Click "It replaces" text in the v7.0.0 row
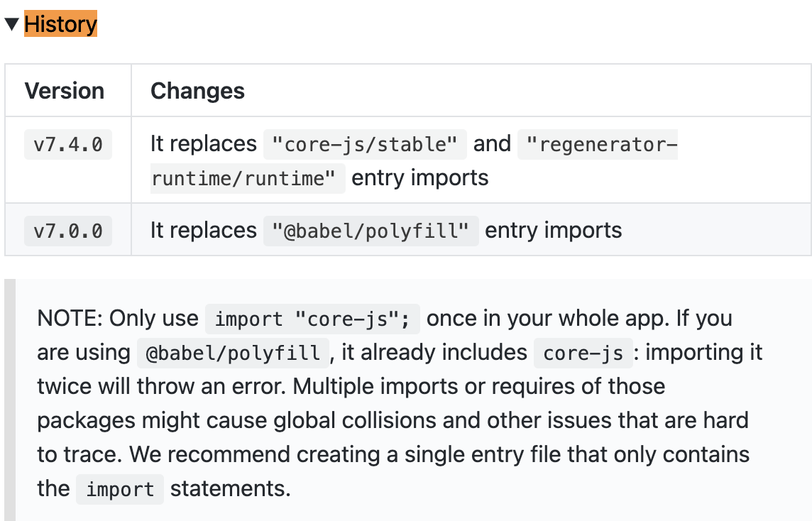This screenshot has height=521, width=812. click(204, 230)
